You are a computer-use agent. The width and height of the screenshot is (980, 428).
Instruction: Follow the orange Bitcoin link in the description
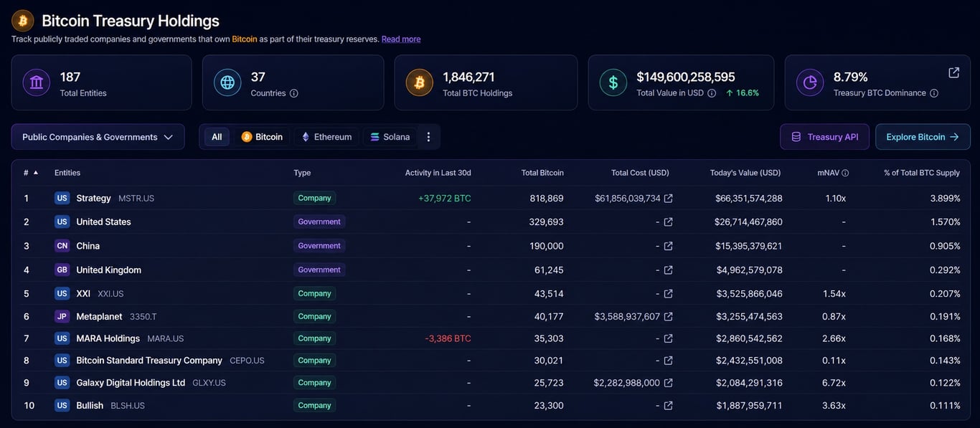(245, 39)
